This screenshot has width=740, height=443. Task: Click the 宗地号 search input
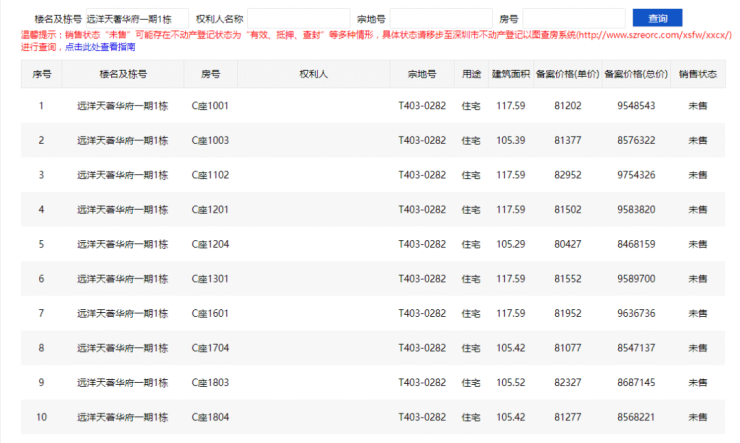(x=440, y=18)
